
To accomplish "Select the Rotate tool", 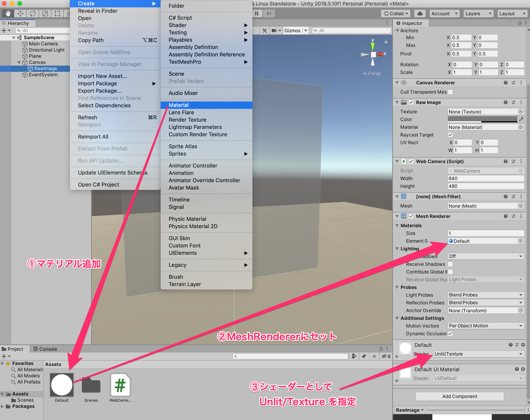I will pyautogui.click(x=33, y=13).
